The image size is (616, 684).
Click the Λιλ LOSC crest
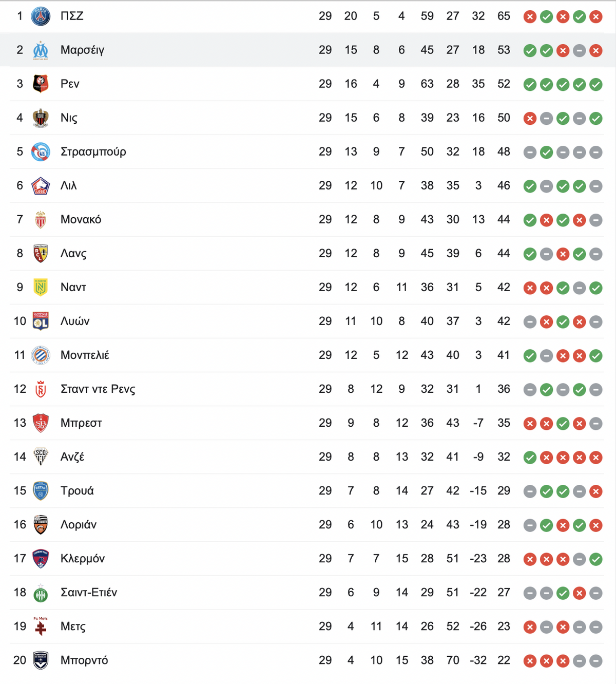coord(41,186)
